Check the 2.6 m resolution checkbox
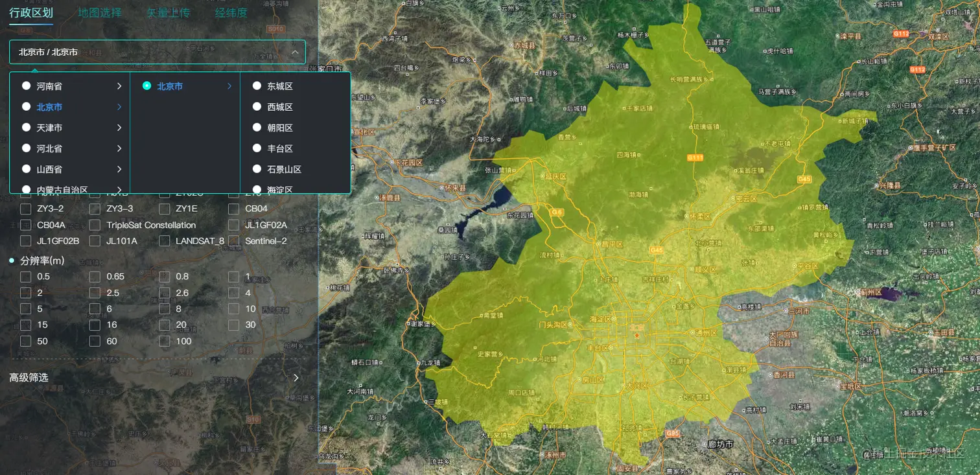980x475 pixels. 165,293
